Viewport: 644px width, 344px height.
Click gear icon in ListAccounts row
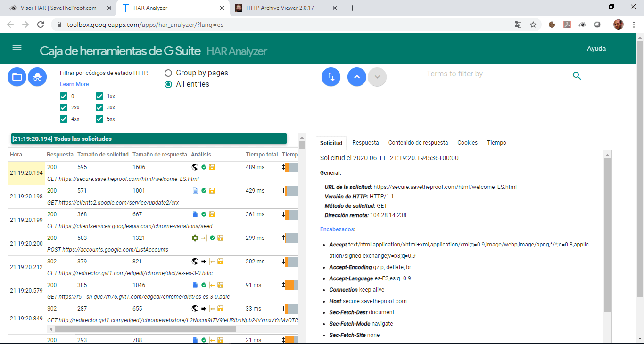[195, 238]
